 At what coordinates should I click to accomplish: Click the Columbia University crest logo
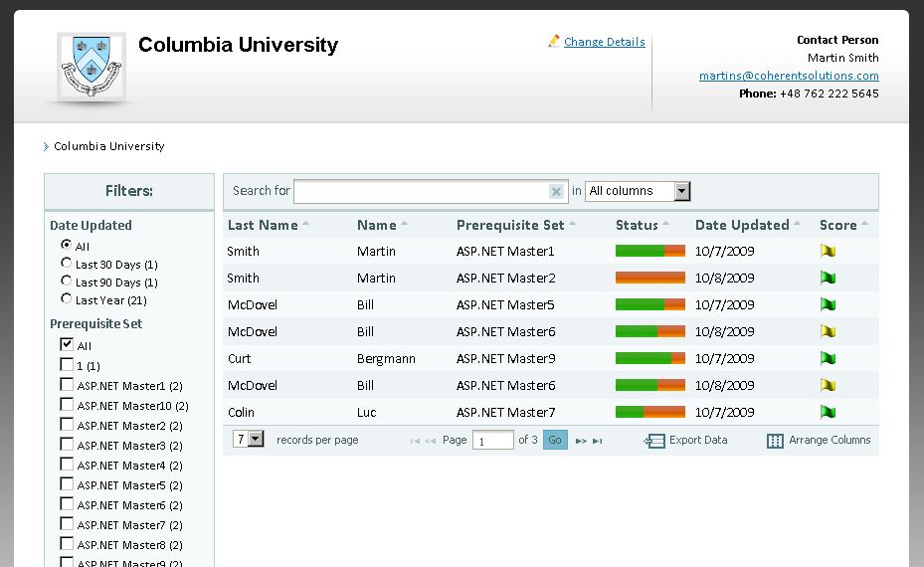[x=92, y=66]
